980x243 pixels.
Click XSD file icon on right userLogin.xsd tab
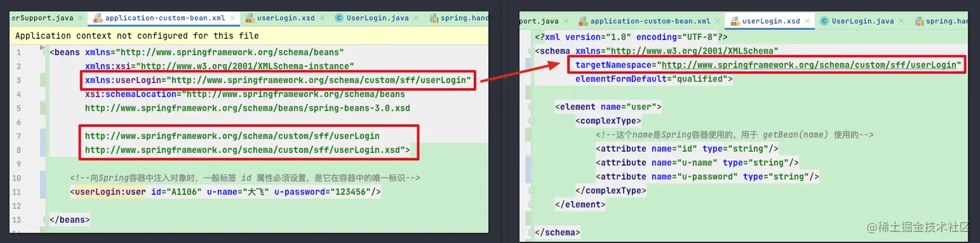734,21
